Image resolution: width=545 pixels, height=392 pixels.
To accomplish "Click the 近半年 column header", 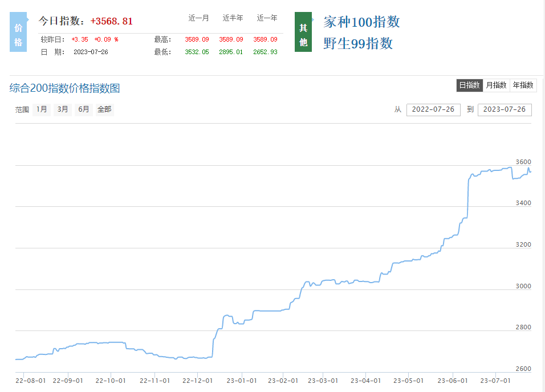I will (x=233, y=18).
